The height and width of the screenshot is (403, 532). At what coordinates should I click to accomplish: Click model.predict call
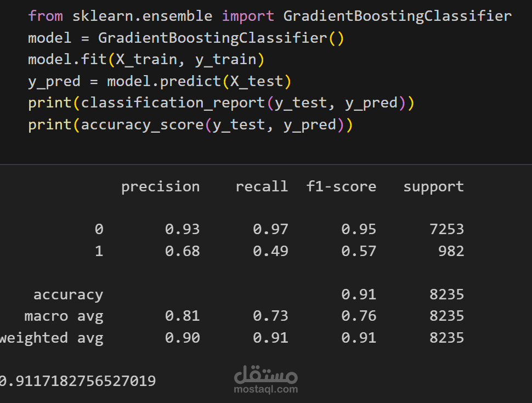click(164, 81)
